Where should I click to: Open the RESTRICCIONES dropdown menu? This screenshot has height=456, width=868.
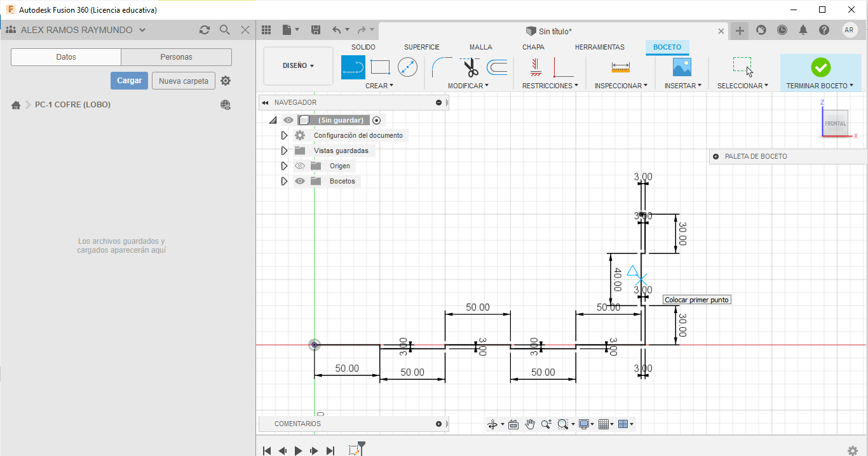pyautogui.click(x=550, y=86)
